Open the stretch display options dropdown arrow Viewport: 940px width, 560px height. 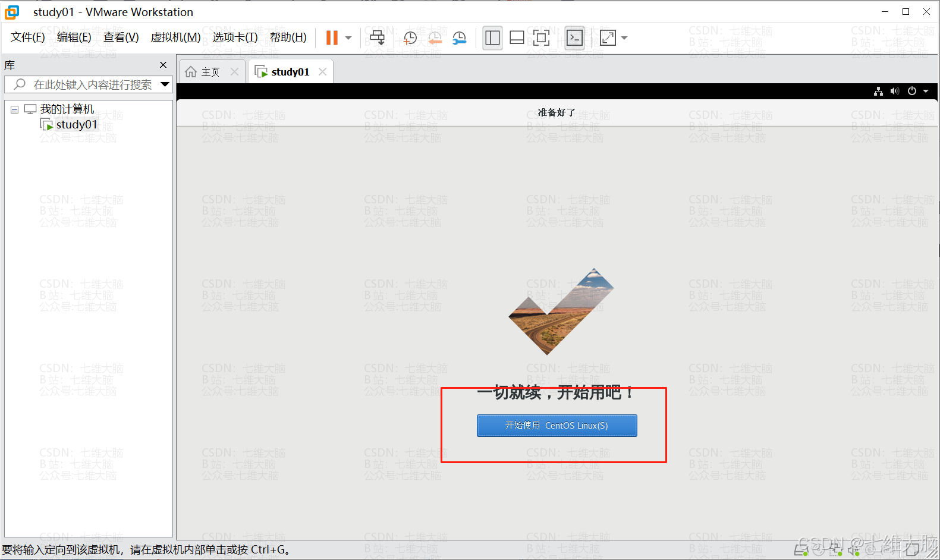pyautogui.click(x=624, y=38)
